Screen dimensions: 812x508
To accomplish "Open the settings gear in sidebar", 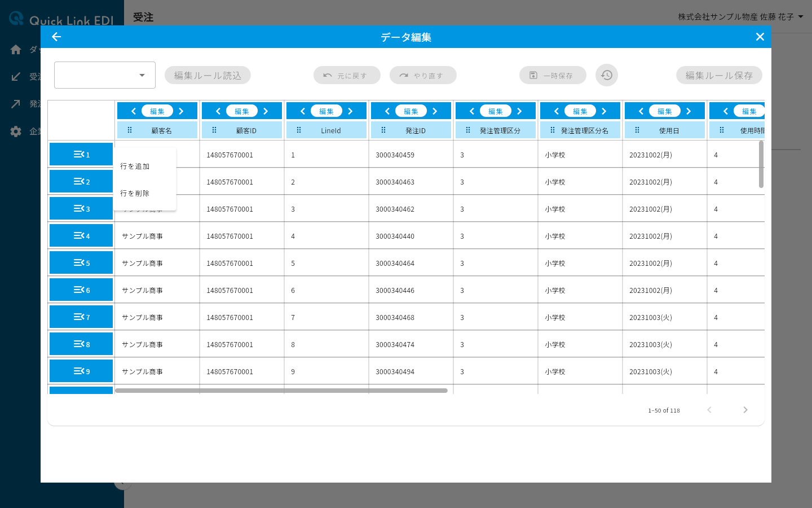I will [x=16, y=132].
